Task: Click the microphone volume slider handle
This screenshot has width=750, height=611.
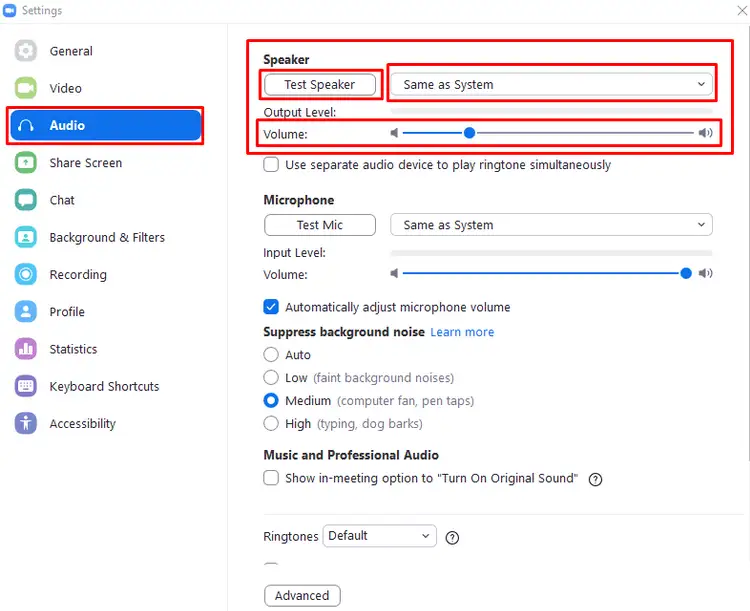Action: point(685,273)
